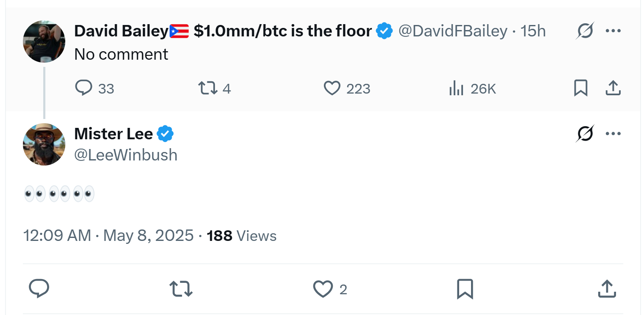Bookmark David Bailey's post
Image resolution: width=644 pixels, height=315 pixels.
[580, 88]
